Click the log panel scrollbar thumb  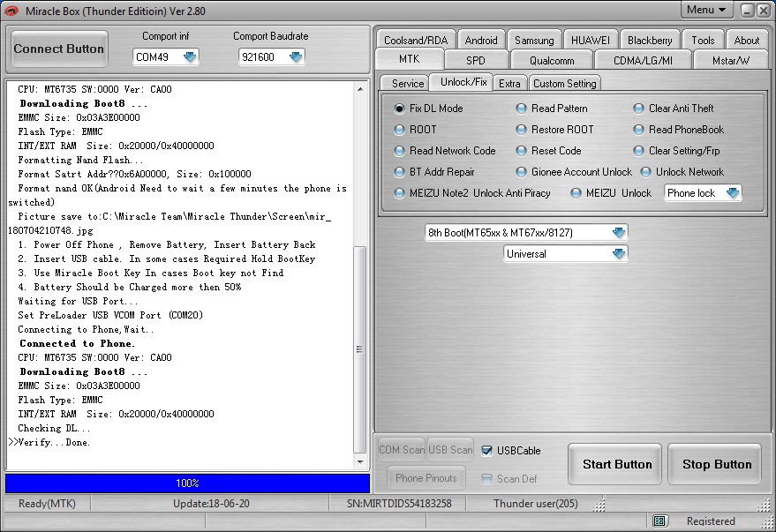pos(360,349)
